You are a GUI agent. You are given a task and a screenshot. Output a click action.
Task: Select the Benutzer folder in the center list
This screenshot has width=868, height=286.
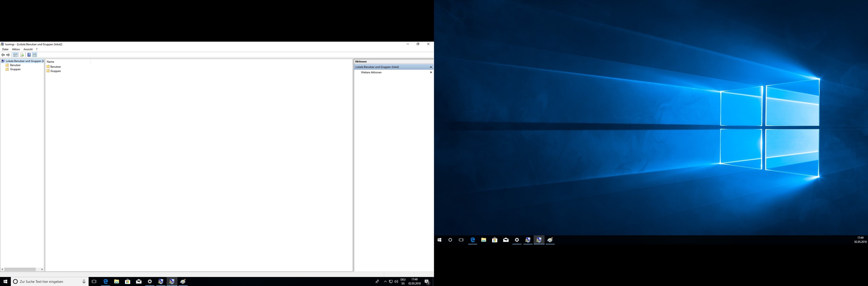54,67
